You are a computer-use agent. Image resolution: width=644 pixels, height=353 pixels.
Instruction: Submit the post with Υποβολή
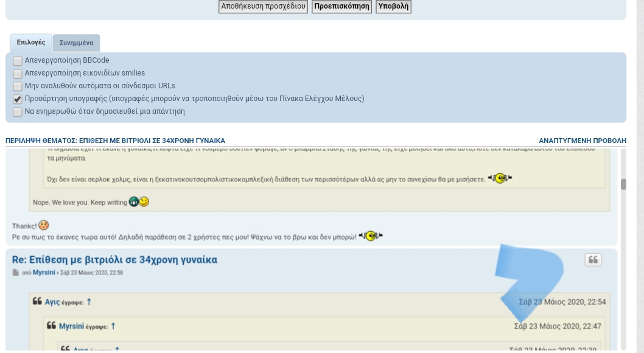tap(393, 6)
